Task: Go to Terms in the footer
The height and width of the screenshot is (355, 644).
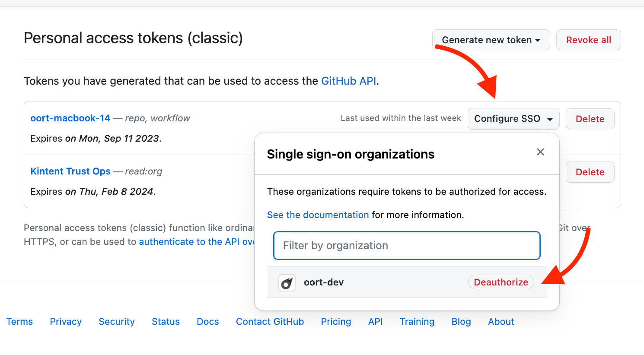Action: pyautogui.click(x=19, y=322)
